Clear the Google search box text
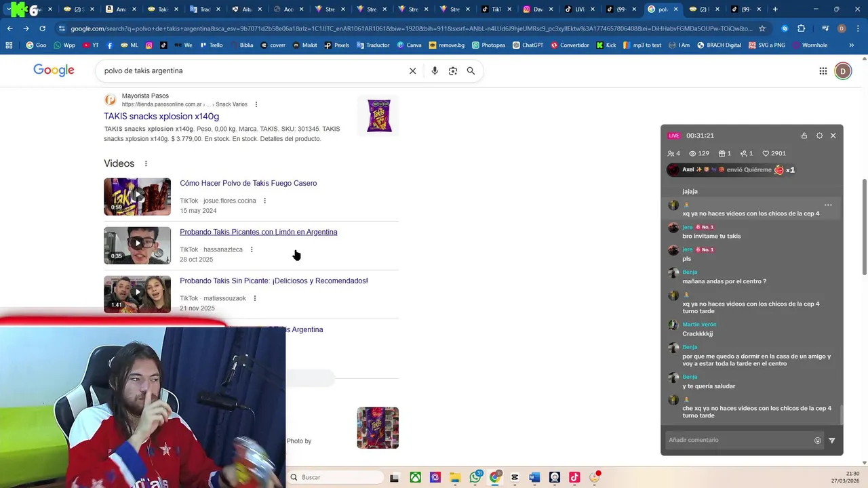The width and height of the screenshot is (868, 488). [412, 70]
